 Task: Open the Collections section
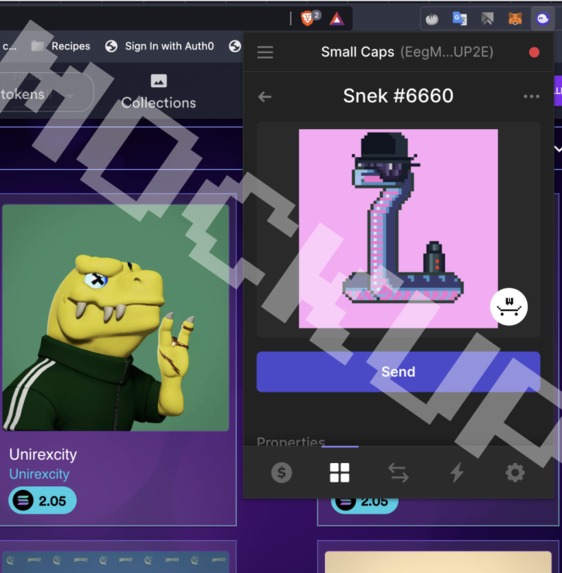click(159, 92)
